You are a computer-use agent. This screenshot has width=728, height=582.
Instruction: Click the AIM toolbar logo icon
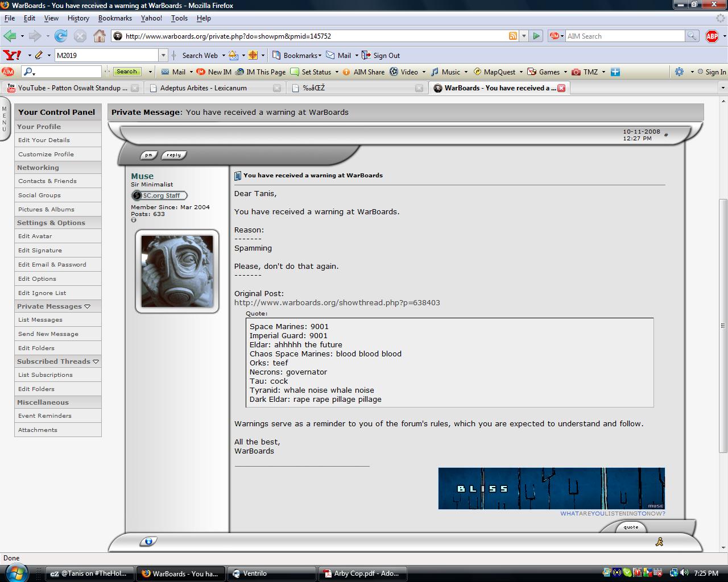pos(8,72)
